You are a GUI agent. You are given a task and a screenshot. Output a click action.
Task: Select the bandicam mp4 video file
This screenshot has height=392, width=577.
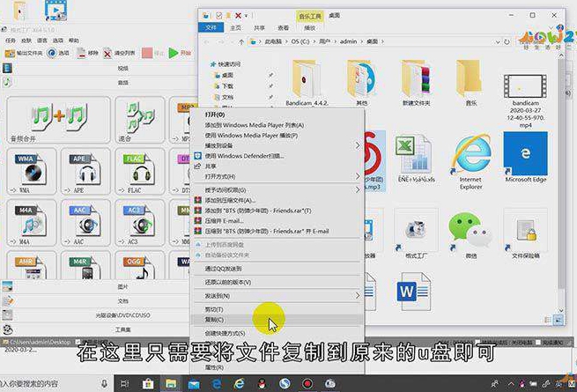525,100
